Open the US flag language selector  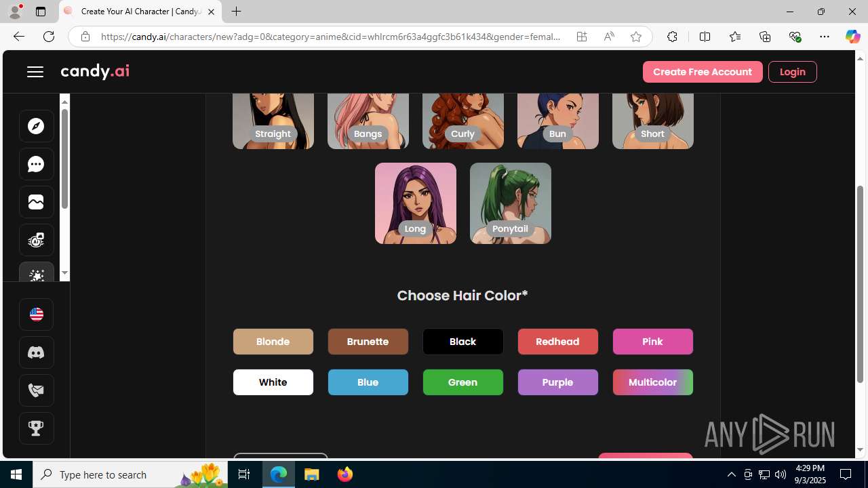[x=36, y=314]
